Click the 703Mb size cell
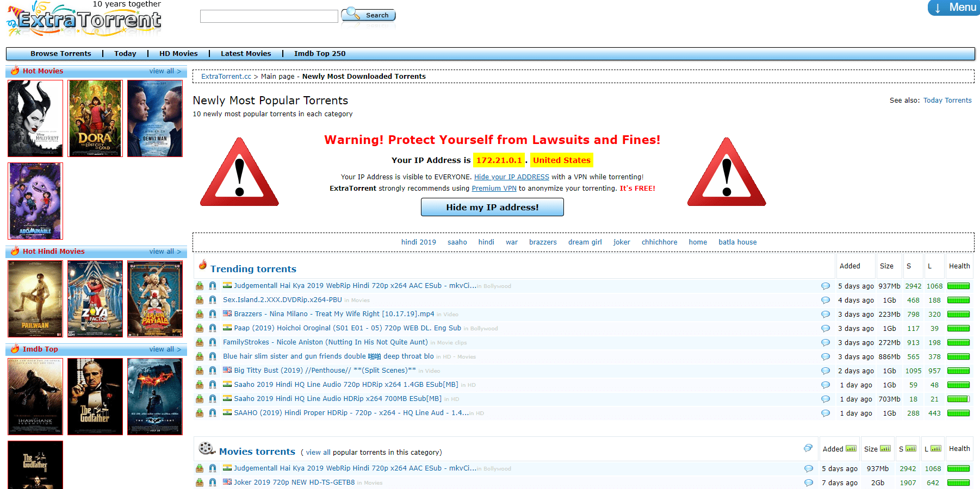The image size is (980, 489). 889,399
